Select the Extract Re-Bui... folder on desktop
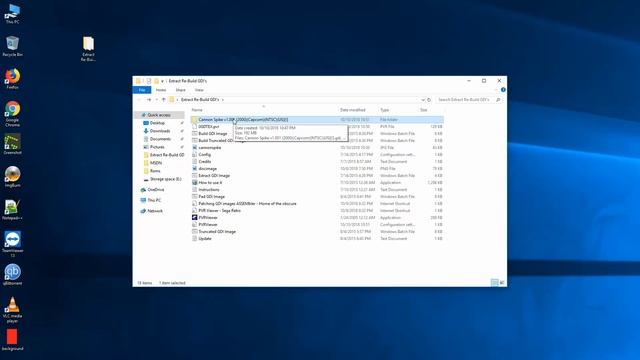The width and height of the screenshot is (640, 360). 88,49
